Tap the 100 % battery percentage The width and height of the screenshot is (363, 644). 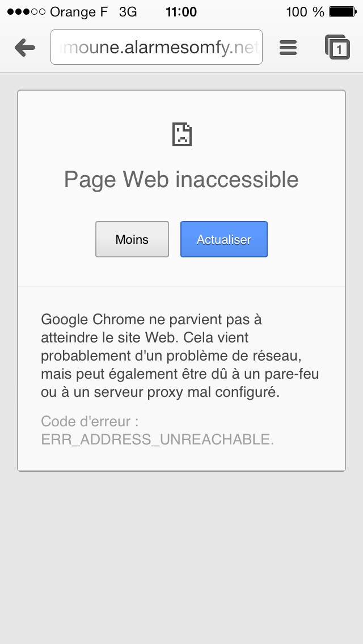tap(305, 12)
